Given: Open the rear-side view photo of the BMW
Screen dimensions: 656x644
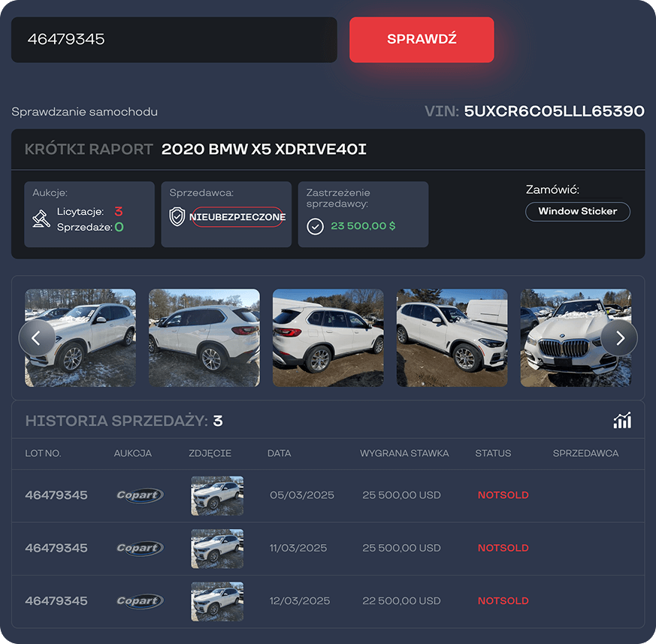Looking at the screenshot, I should [204, 338].
